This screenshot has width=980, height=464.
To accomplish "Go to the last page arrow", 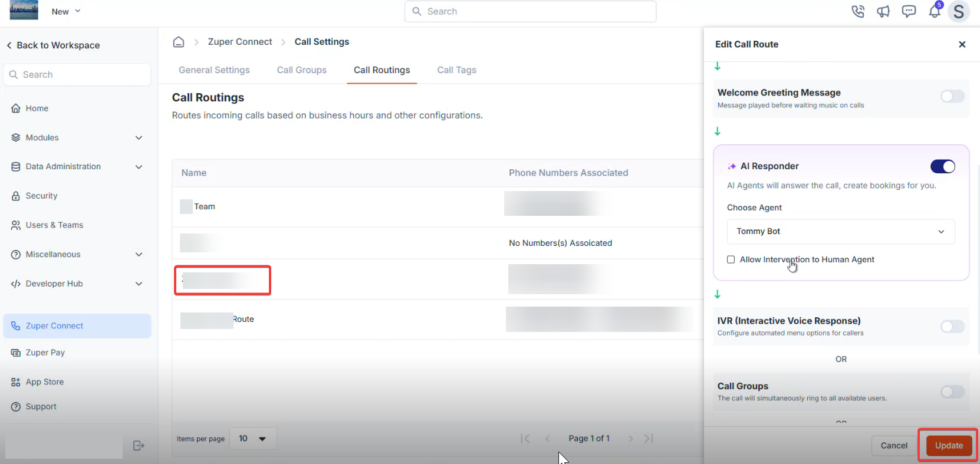I will click(x=649, y=439).
